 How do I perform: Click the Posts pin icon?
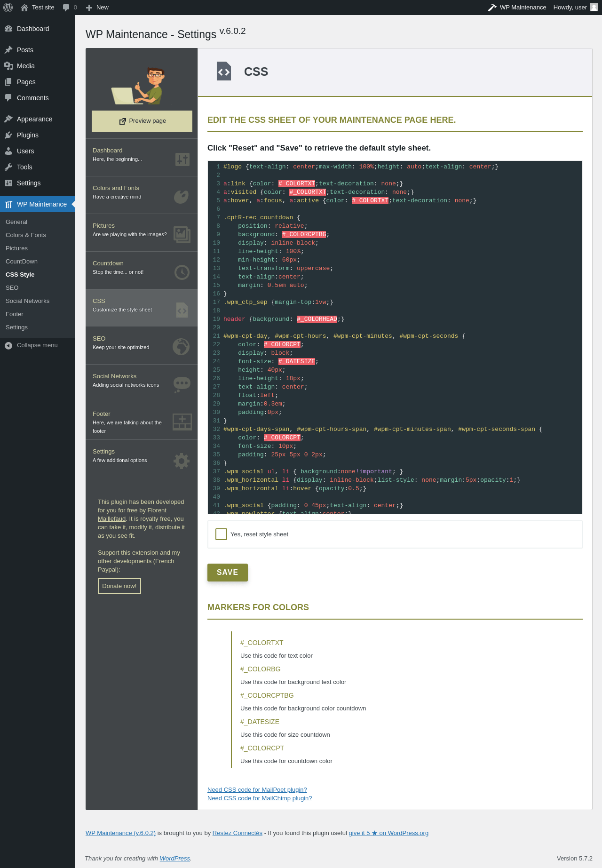coord(8,50)
